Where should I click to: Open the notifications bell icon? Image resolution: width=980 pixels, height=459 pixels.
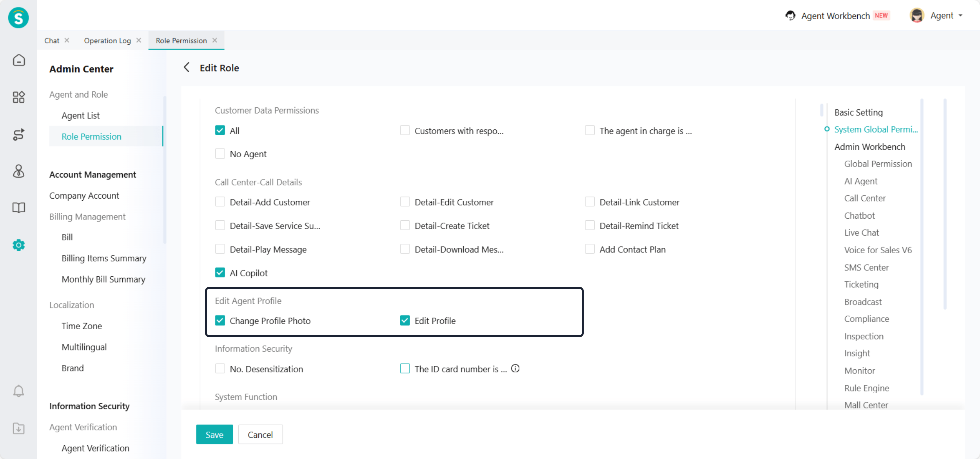18,391
